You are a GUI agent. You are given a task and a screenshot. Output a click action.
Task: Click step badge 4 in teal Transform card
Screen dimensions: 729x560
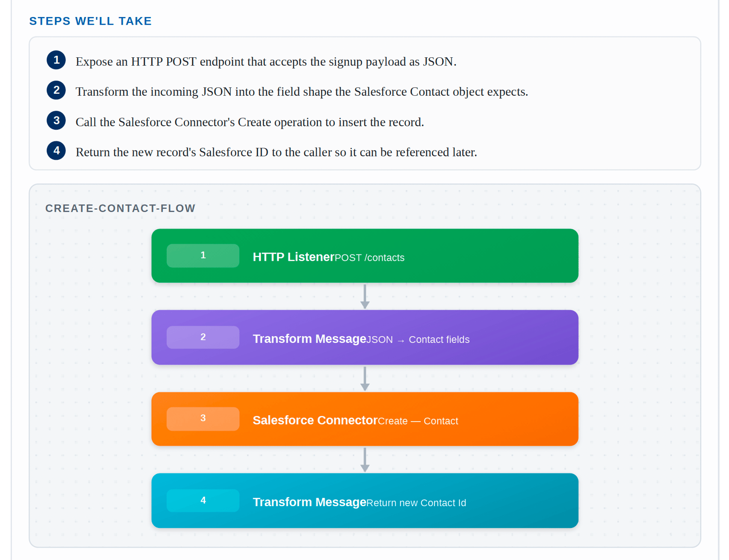[203, 500]
